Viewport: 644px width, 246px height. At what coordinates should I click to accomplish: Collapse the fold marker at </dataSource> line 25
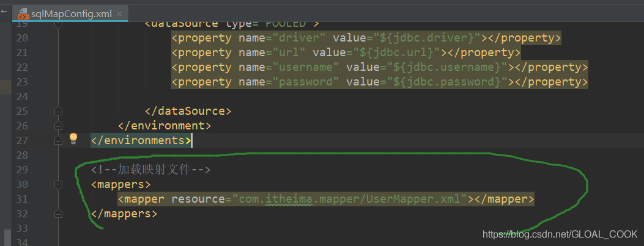click(x=58, y=111)
